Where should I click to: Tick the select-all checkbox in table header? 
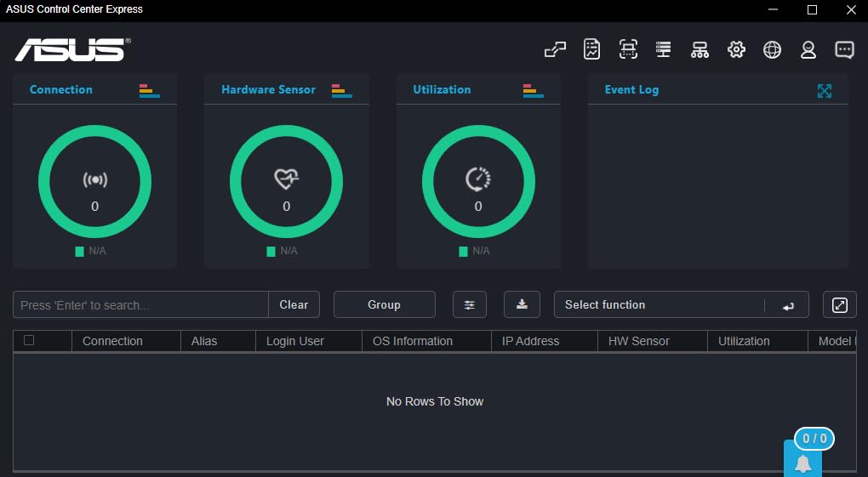click(x=29, y=340)
